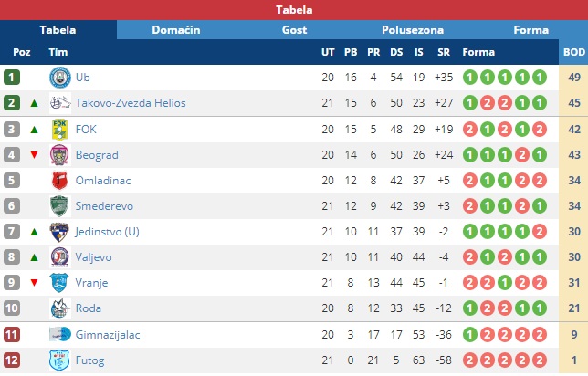The image size is (588, 376).
Task: Sort table by BOD column header
Action: tap(573, 52)
